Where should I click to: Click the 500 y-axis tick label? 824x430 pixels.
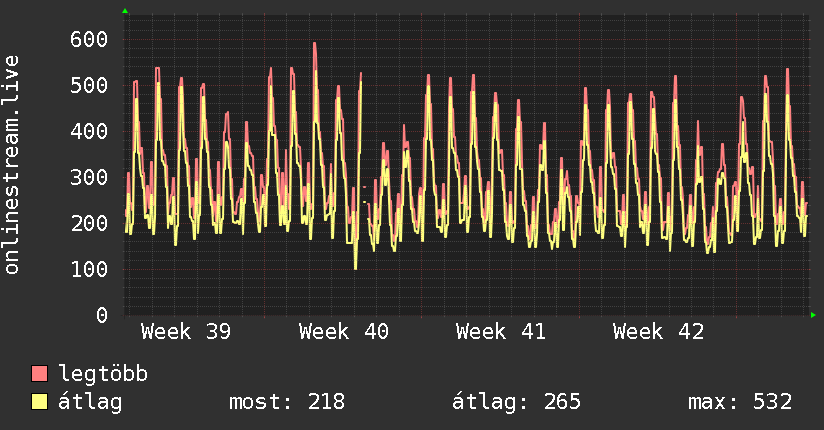89,85
